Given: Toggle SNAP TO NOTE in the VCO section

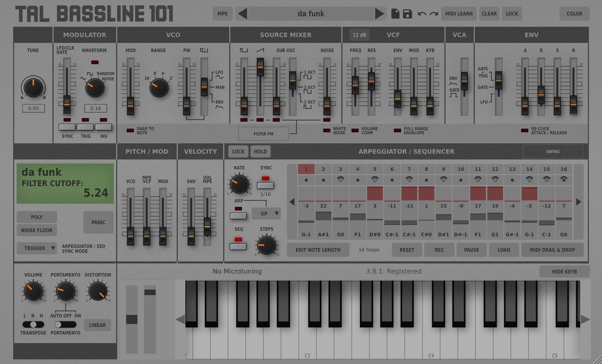Looking at the screenshot, I should pyautogui.click(x=130, y=130).
